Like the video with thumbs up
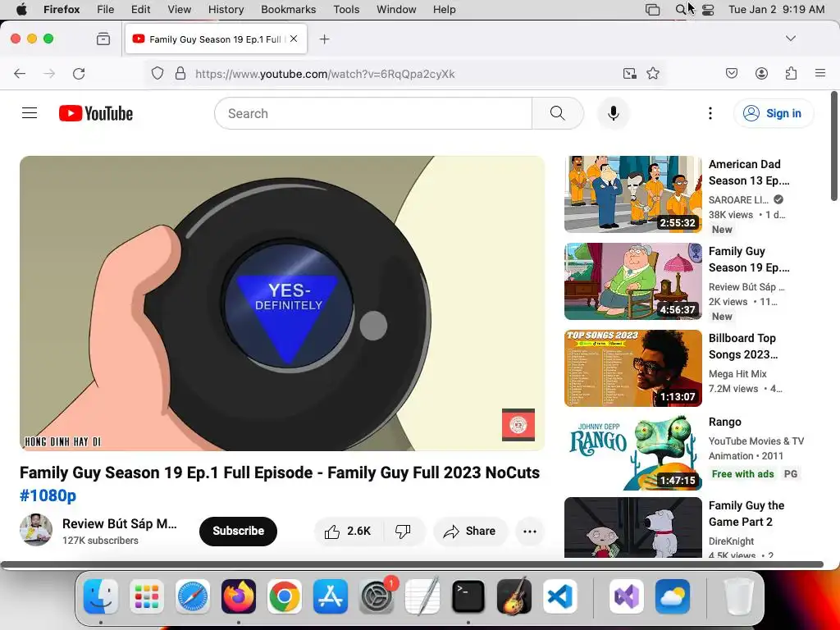This screenshot has width=840, height=630. [348, 531]
